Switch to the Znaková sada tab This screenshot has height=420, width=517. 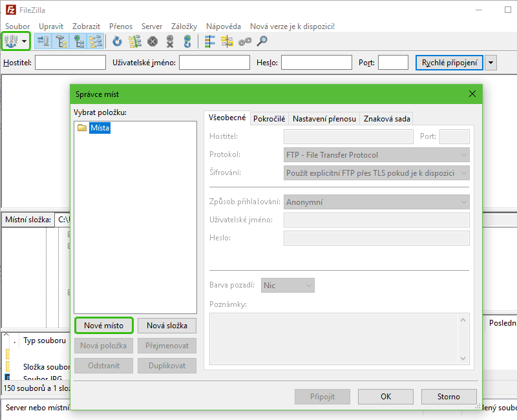tap(386, 119)
